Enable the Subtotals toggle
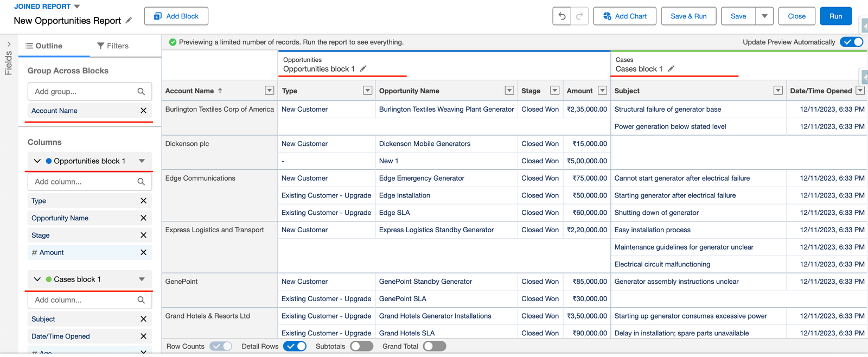The height and width of the screenshot is (357, 868). point(361,346)
